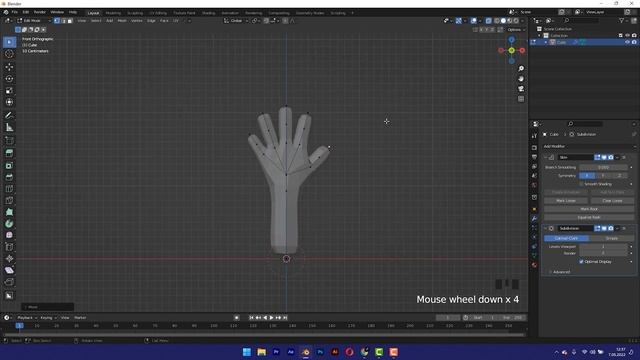Viewport: 640px width, 360px height.
Task: Click the Equalize Radii button
Action: [x=589, y=218]
